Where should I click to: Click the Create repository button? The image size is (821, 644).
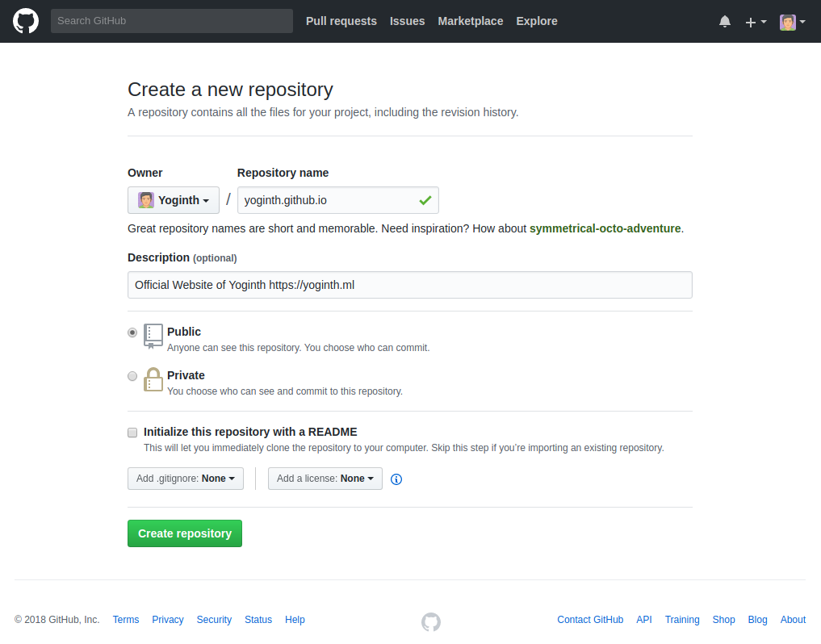tap(185, 533)
